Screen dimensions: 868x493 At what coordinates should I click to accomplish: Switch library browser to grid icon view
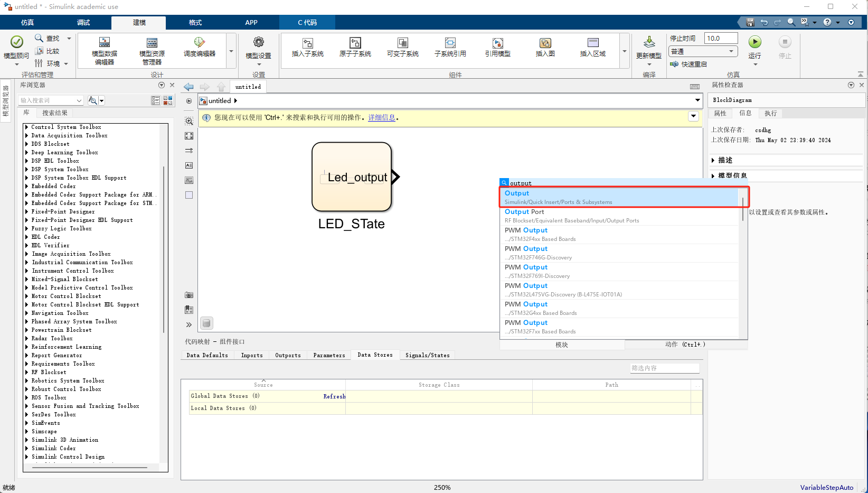tap(168, 100)
